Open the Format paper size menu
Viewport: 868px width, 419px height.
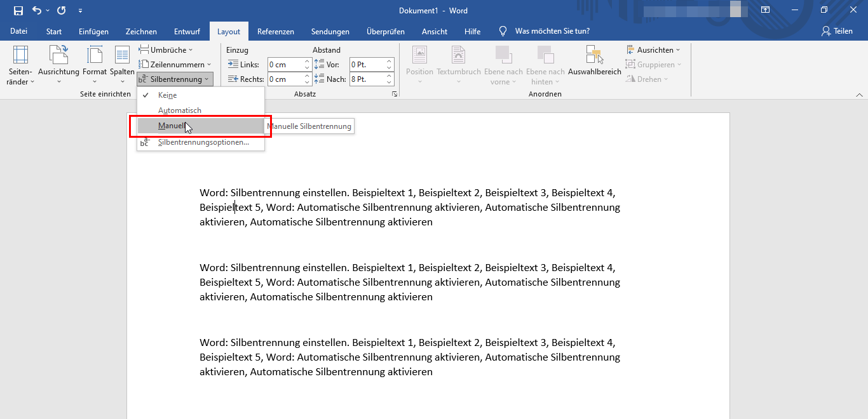click(x=95, y=65)
